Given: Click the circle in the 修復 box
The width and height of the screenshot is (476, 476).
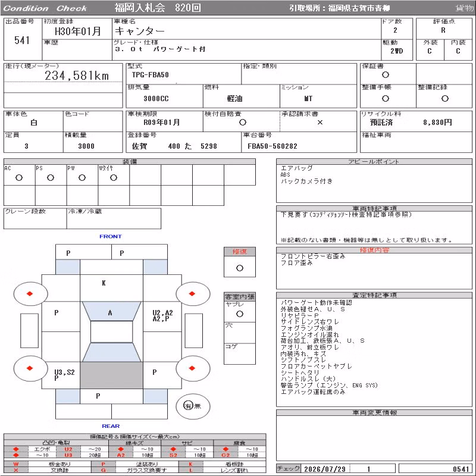Looking at the screenshot, I should [x=240, y=268].
